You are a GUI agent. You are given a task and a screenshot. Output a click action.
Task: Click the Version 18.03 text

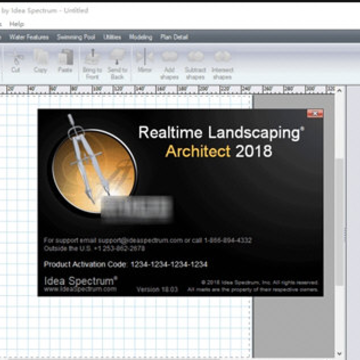157,290
